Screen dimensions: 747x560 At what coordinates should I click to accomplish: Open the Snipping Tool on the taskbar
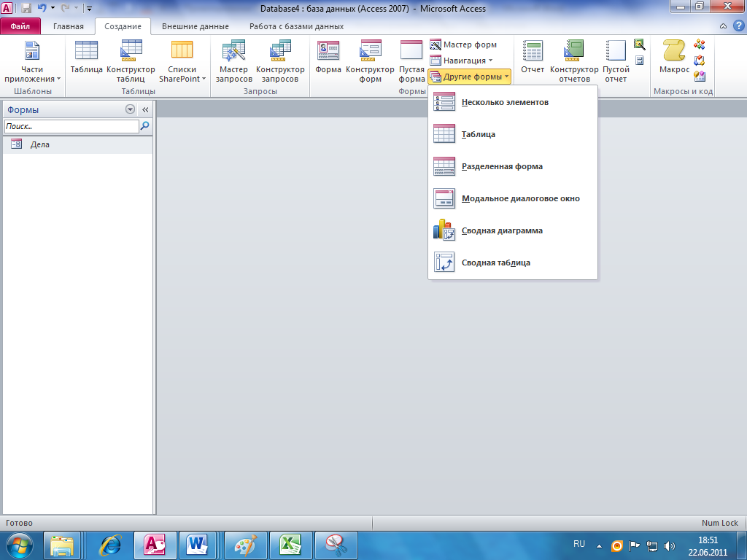(336, 545)
